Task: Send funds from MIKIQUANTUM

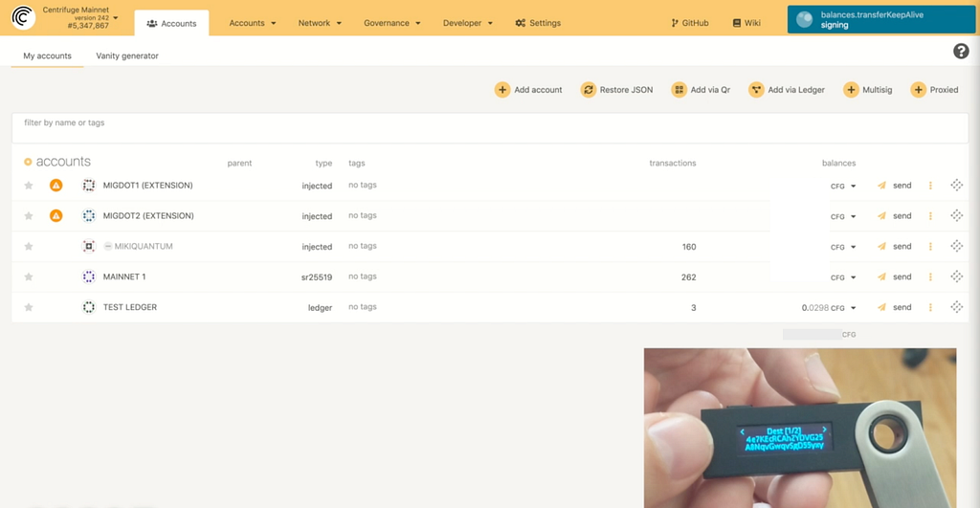Action: point(895,246)
